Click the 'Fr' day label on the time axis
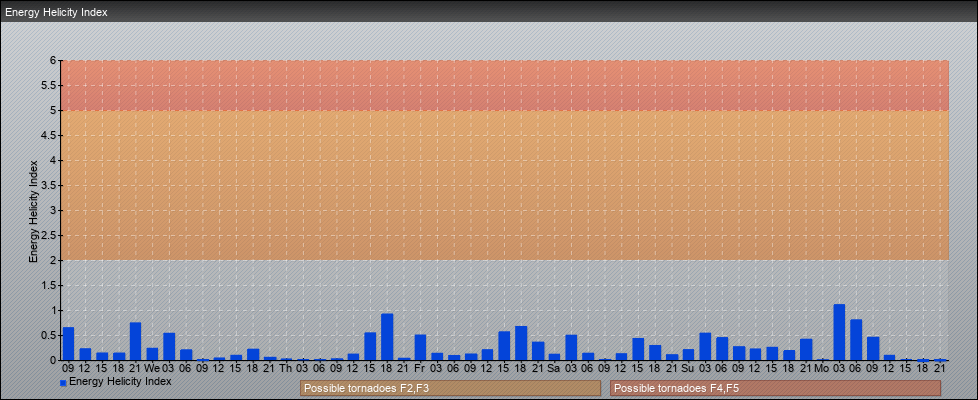This screenshot has width=978, height=400. [420, 369]
